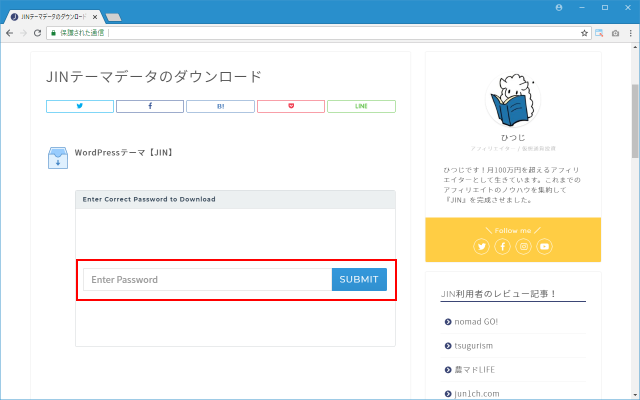Click the 保護された通信 secure label
The image size is (640, 400).
click(82, 33)
